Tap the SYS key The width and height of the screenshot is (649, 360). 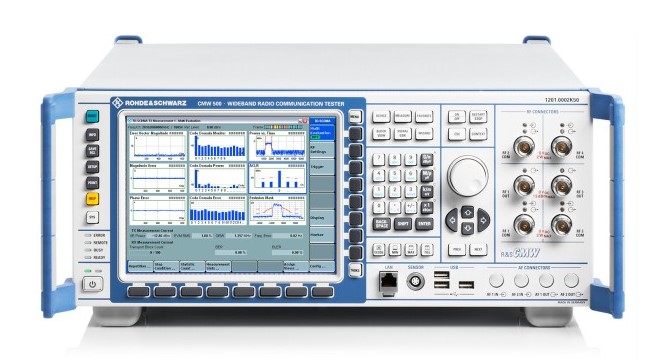[x=92, y=217]
